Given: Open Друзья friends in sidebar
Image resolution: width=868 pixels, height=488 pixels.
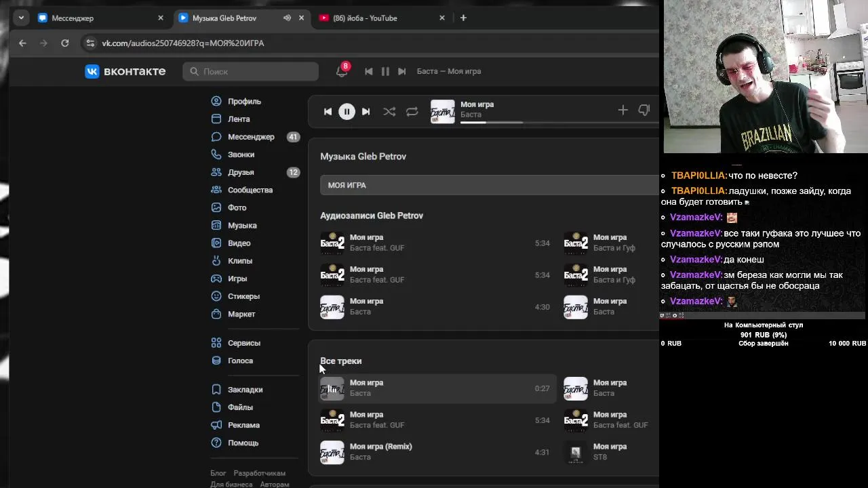Looking at the screenshot, I should click(241, 172).
